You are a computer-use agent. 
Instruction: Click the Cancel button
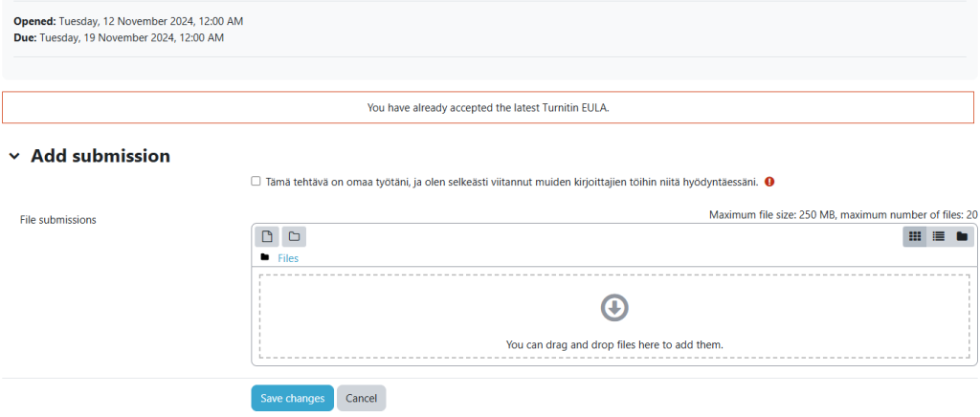pos(361,398)
